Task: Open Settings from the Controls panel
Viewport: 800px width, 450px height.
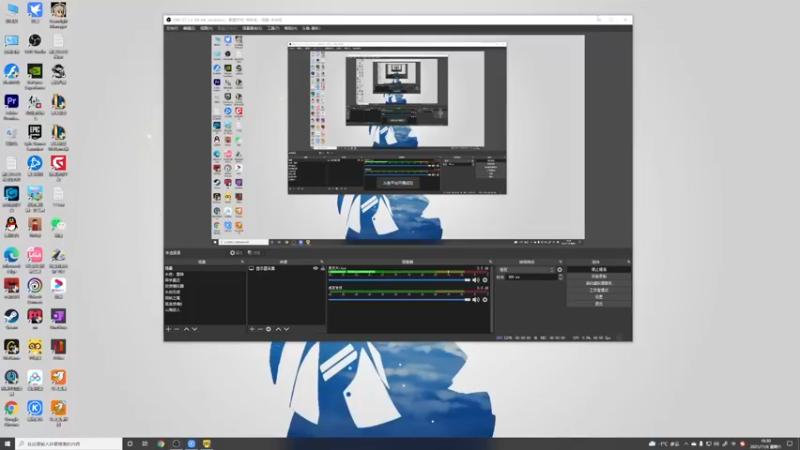Action: click(598, 297)
